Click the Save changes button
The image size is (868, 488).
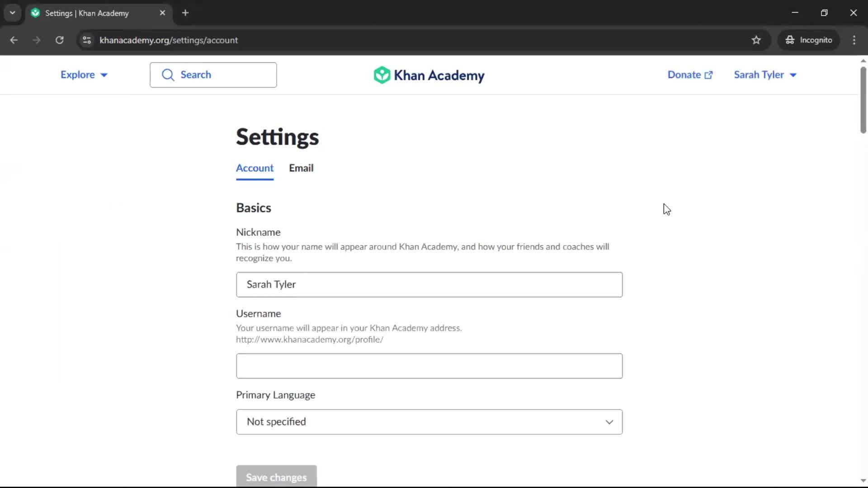point(276,476)
